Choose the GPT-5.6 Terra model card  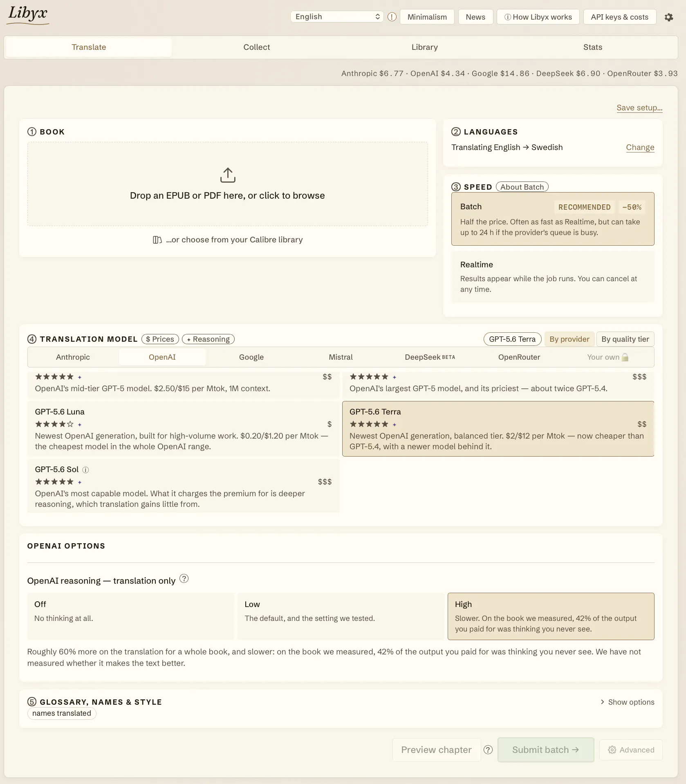pos(498,429)
